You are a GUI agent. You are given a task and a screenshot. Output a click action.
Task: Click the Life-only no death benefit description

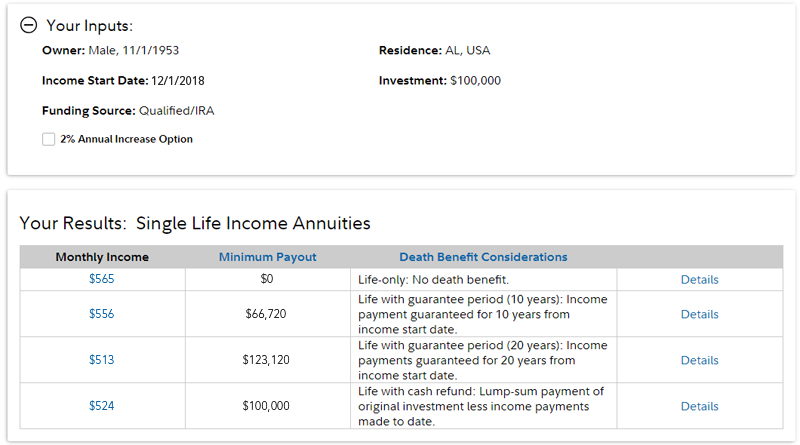point(433,280)
